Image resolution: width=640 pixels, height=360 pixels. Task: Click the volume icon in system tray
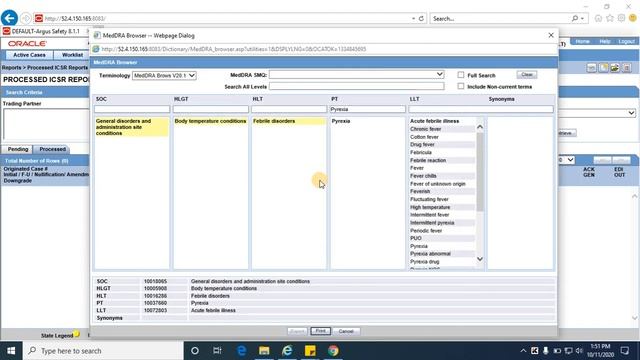coord(579,351)
